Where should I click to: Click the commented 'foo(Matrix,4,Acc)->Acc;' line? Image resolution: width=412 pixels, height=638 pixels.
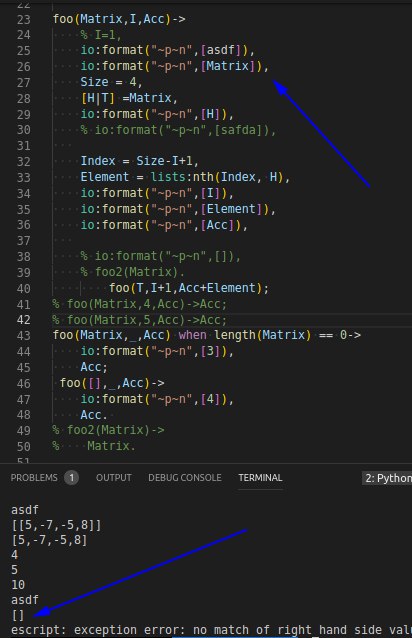[140, 304]
